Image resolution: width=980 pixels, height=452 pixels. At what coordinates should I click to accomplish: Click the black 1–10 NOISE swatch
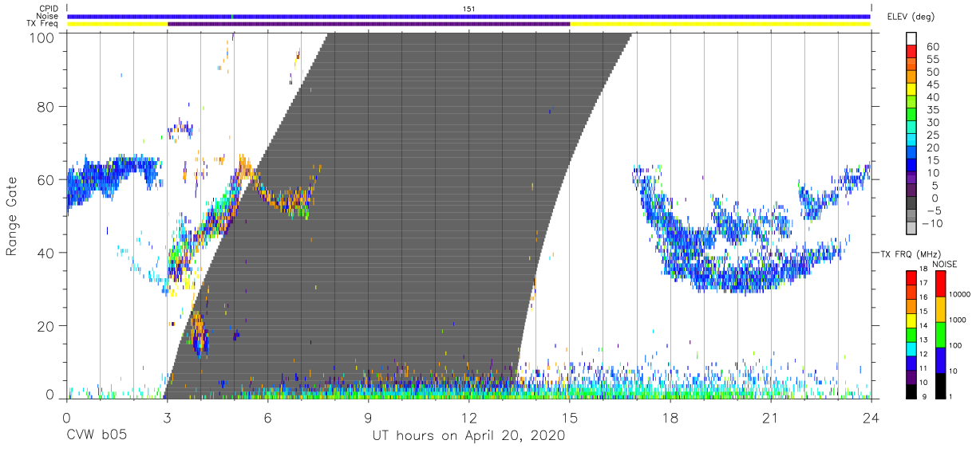pos(940,385)
